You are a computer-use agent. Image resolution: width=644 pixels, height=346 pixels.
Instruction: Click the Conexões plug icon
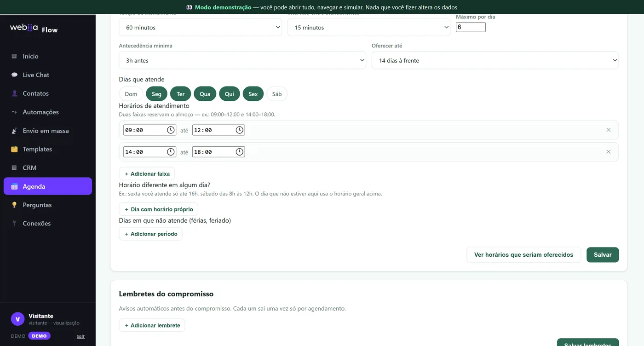pos(14,224)
